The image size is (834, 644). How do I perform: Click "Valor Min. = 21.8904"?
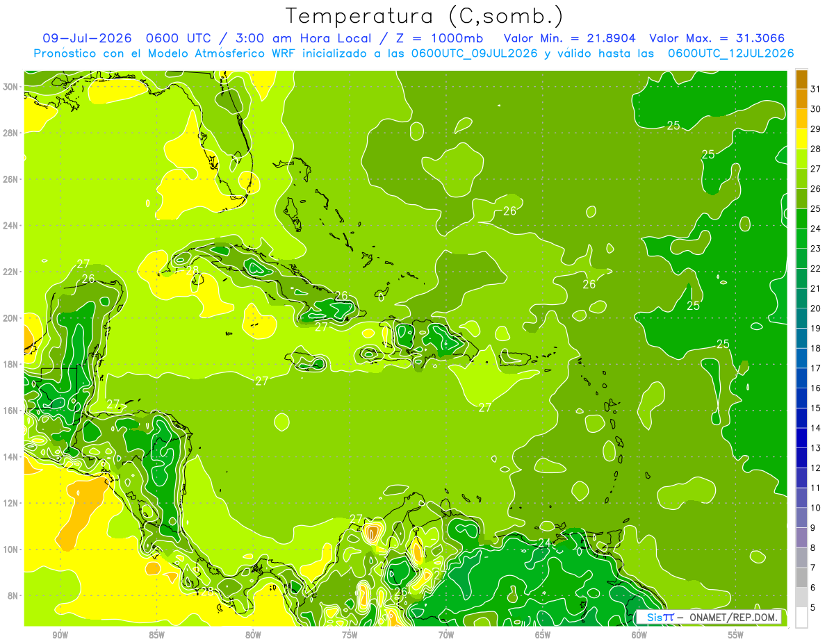[571, 38]
